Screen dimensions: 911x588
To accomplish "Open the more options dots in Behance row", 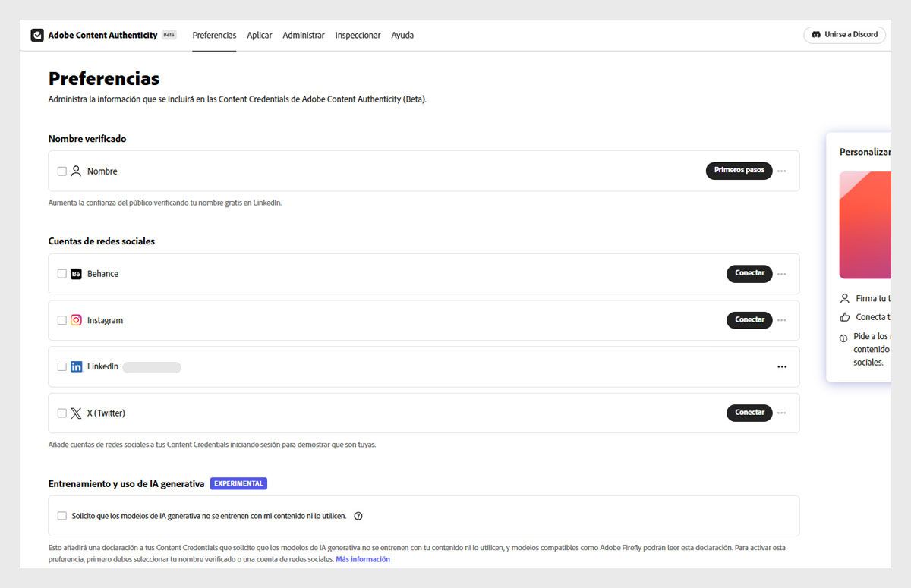I will (782, 274).
